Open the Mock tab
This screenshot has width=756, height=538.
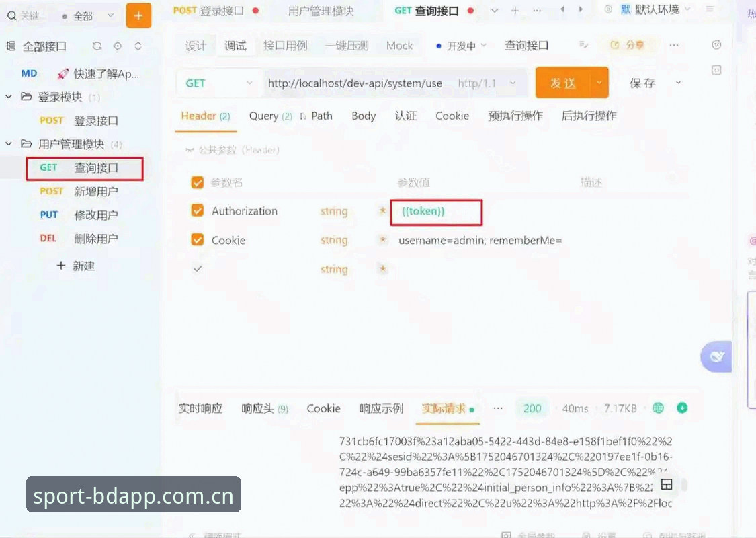coord(399,46)
